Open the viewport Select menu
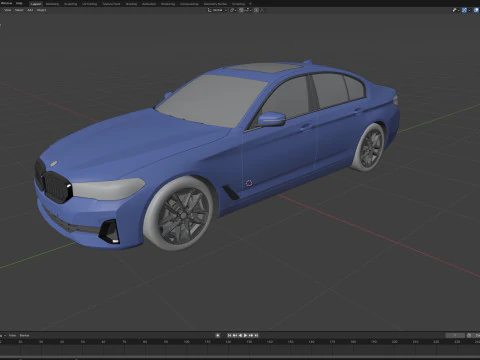The height and width of the screenshot is (360, 480). [x=19, y=10]
